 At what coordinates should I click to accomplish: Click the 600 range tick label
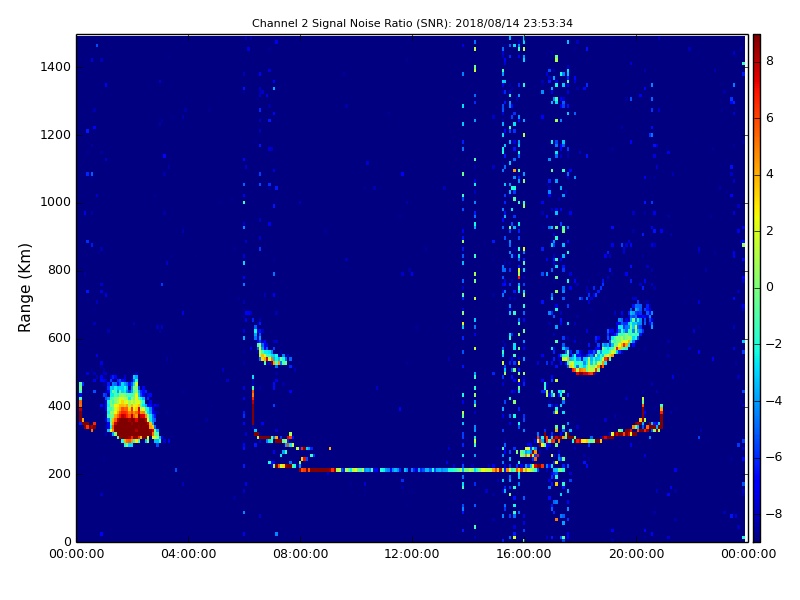[x=59, y=338]
